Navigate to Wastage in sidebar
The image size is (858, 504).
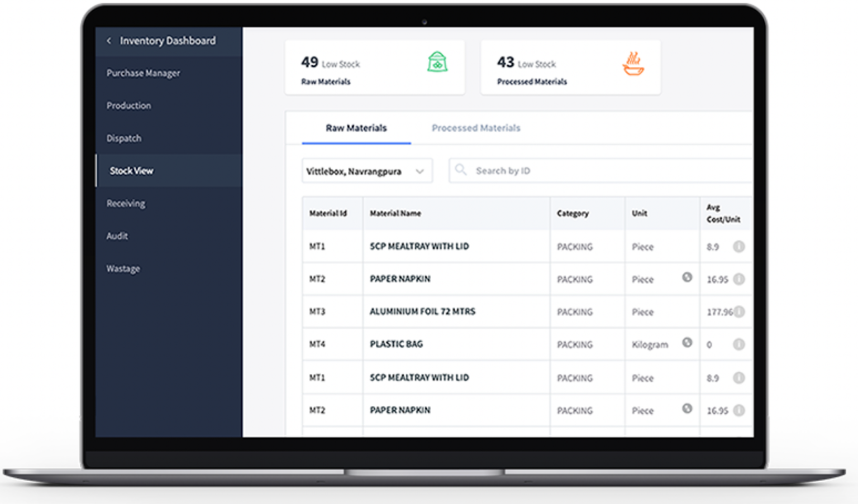pyautogui.click(x=123, y=268)
